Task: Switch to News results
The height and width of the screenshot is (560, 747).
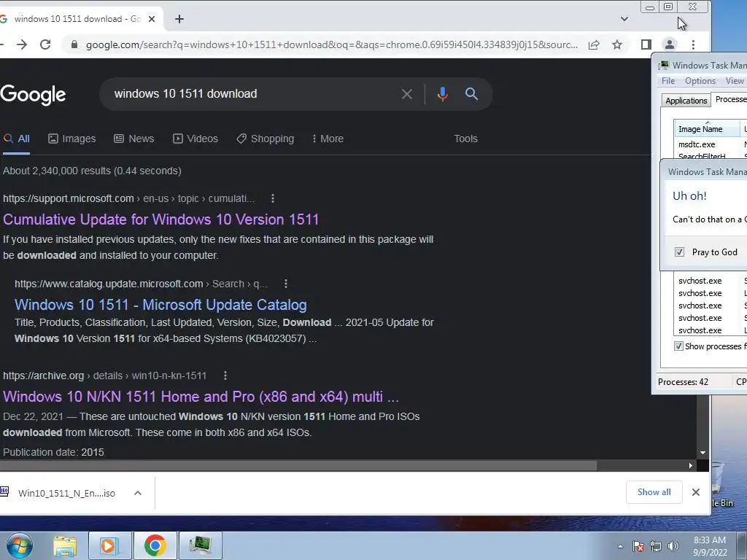Action: pyautogui.click(x=134, y=139)
